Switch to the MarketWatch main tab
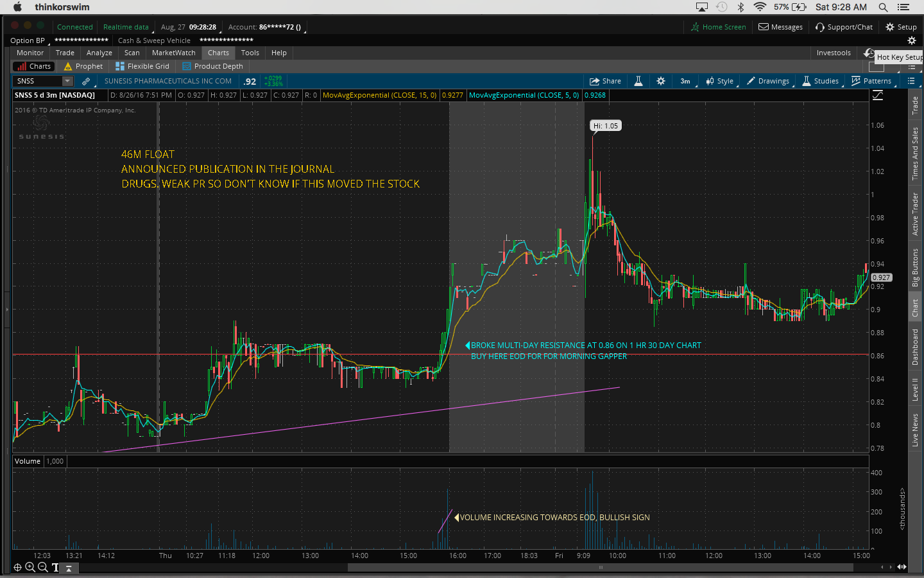The height and width of the screenshot is (578, 924). pyautogui.click(x=174, y=53)
